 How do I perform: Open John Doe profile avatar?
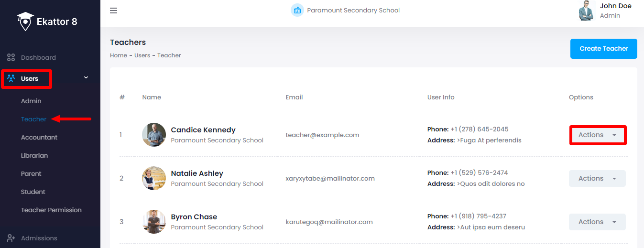click(587, 11)
